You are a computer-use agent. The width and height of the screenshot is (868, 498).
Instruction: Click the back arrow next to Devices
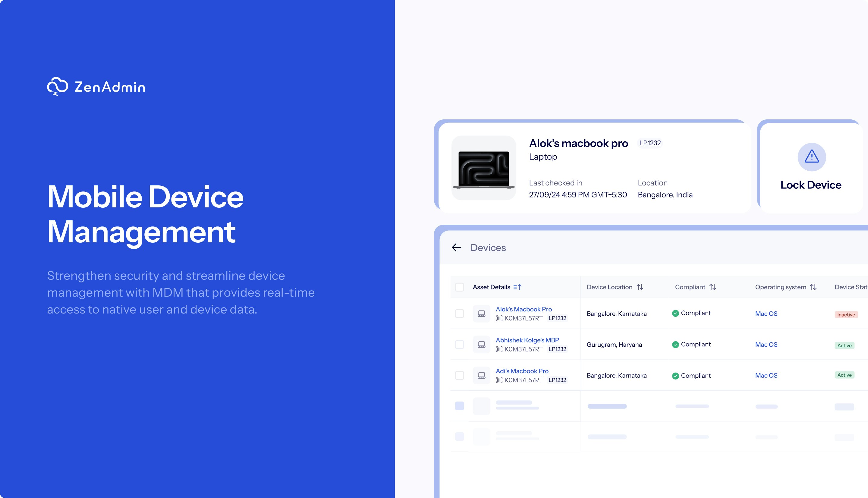click(456, 247)
